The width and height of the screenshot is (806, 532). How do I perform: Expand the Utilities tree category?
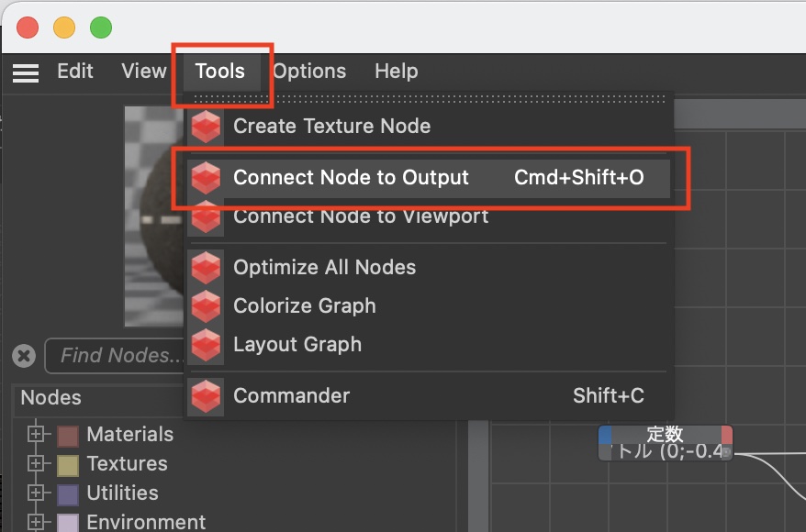coord(37,493)
